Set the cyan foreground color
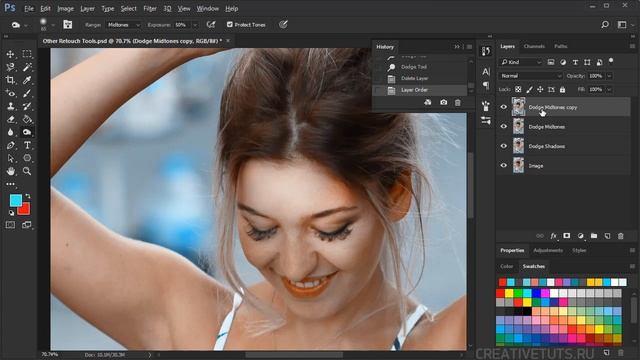The height and width of the screenshot is (360, 640). (x=15, y=200)
